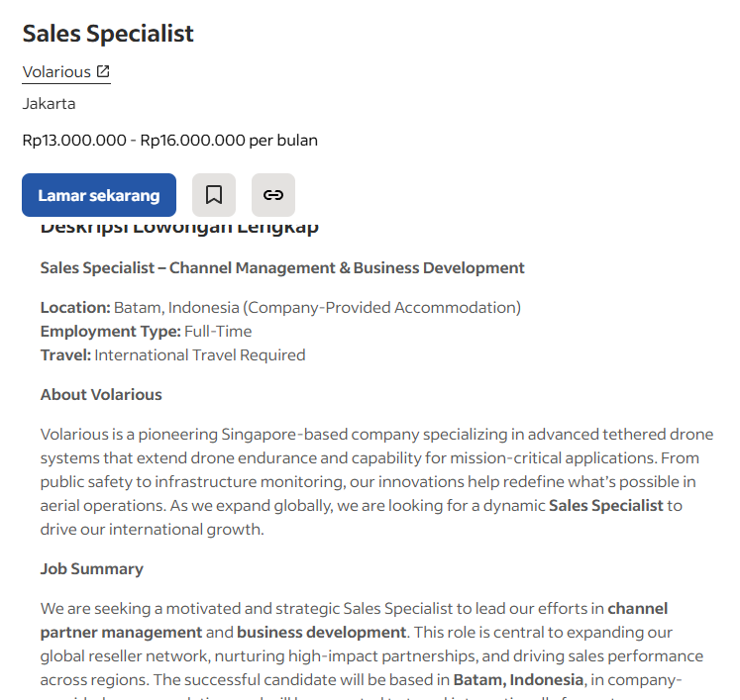Click the Rp13.000.000 - Rp16.000.000 salary text

(169, 140)
